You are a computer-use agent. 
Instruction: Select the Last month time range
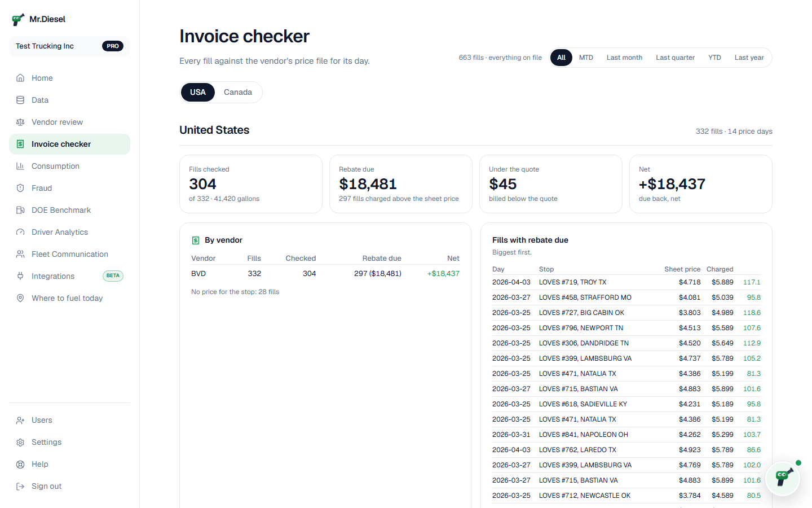click(624, 58)
